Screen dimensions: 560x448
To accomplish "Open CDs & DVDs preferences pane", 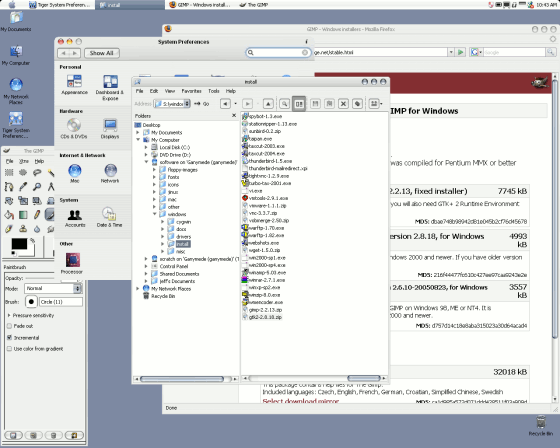I will (x=74, y=129).
